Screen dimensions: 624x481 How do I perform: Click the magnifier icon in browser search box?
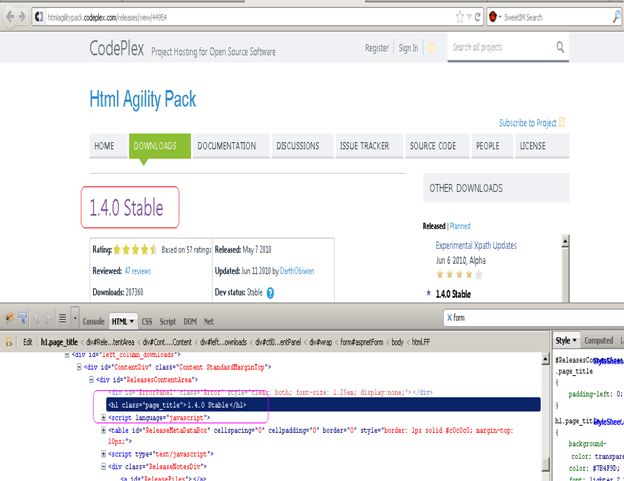[616, 17]
